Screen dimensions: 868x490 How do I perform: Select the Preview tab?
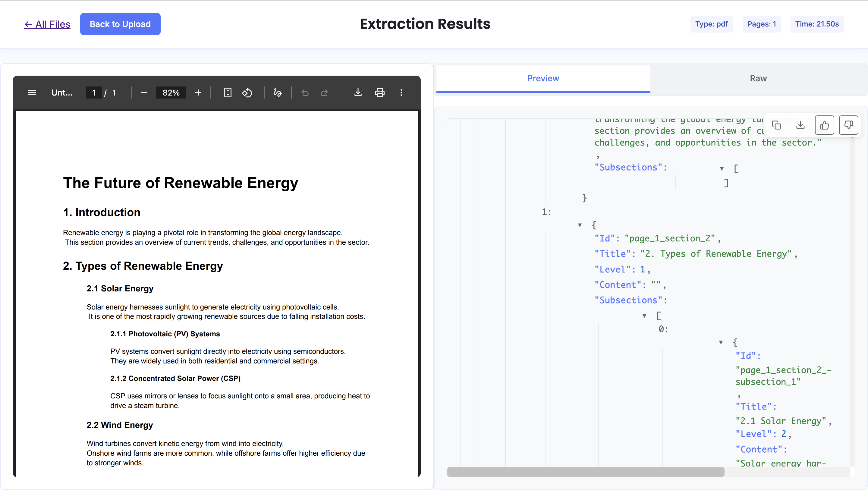tap(543, 79)
